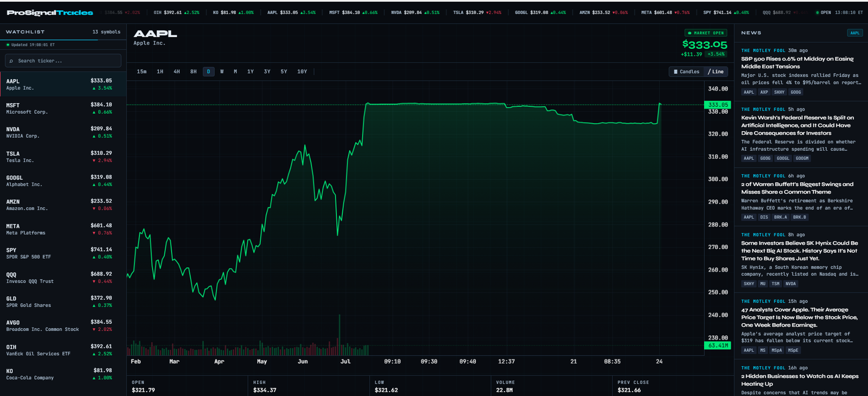
Task: Open Kevin Warsh's Federal Reserve headline
Action: click(797, 125)
